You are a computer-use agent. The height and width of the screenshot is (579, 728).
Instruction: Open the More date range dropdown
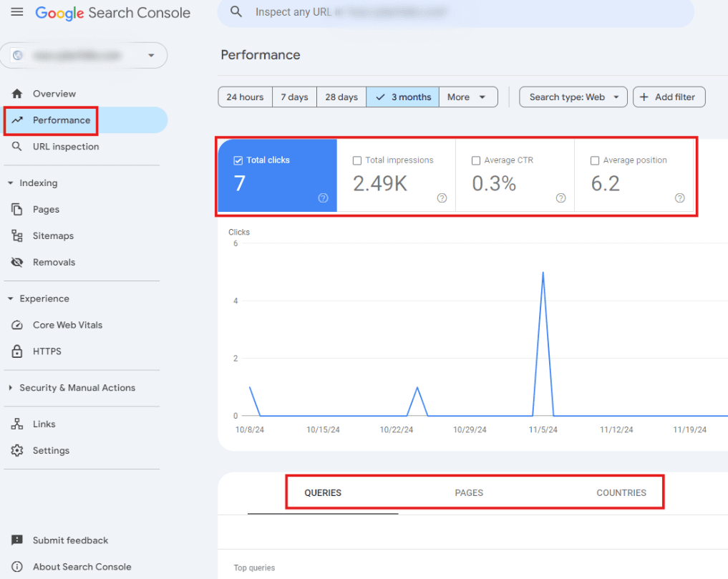pos(468,97)
